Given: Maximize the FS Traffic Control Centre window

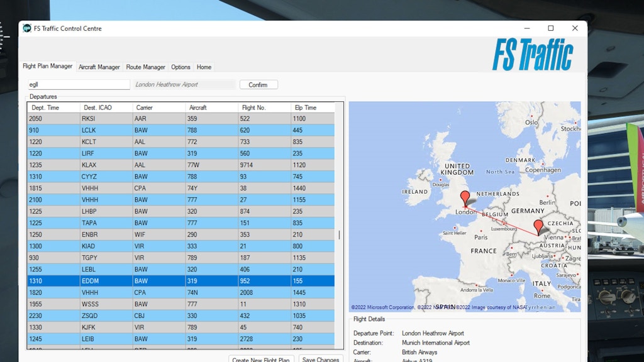Looking at the screenshot, I should (x=551, y=28).
